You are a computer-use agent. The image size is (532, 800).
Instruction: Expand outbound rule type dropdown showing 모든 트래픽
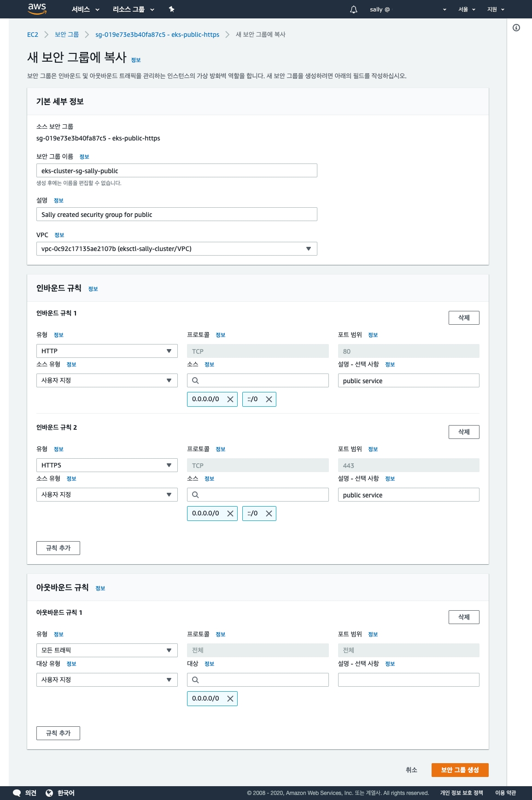click(x=107, y=650)
